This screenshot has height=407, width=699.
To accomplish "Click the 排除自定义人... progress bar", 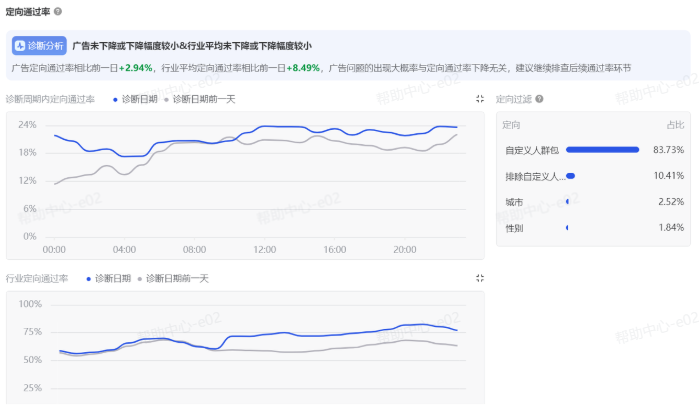I will click(570, 176).
